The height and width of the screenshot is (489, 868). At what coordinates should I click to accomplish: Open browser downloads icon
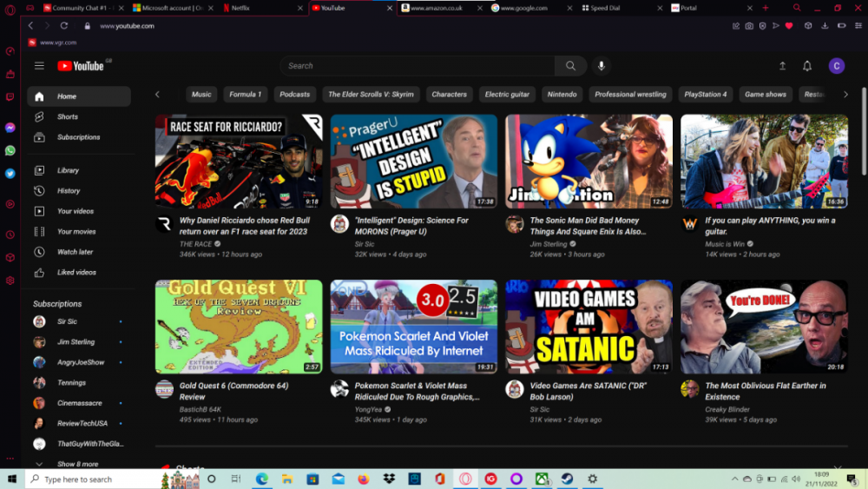[x=825, y=26]
